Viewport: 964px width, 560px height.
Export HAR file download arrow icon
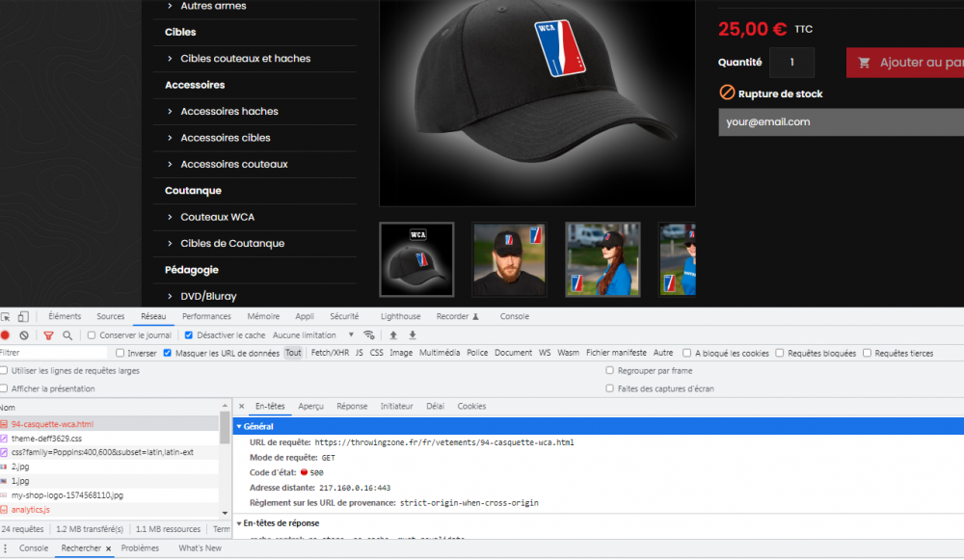tap(413, 335)
